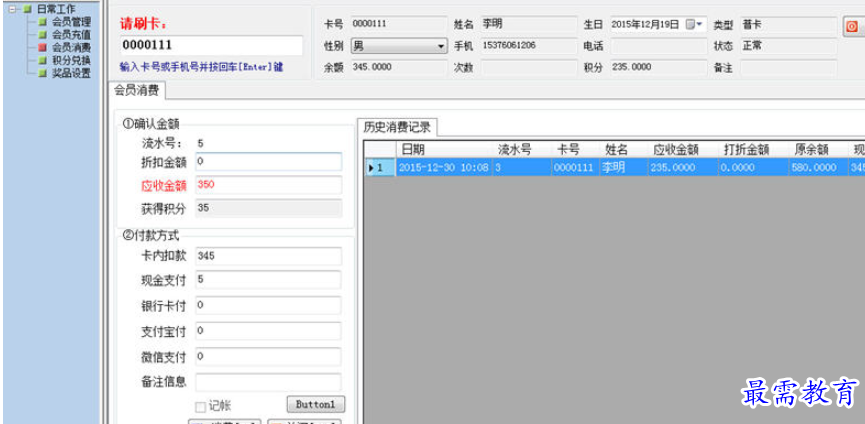This screenshot has width=865, height=424.
Task: Switch to the 历史消费记录 tab
Action: pyautogui.click(x=397, y=127)
